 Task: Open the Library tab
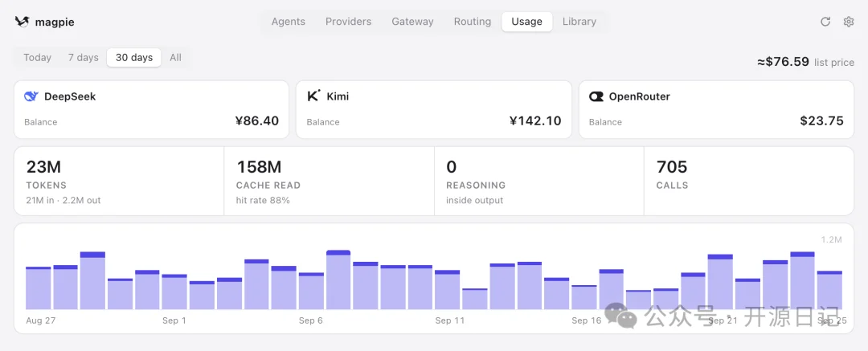pyautogui.click(x=579, y=22)
